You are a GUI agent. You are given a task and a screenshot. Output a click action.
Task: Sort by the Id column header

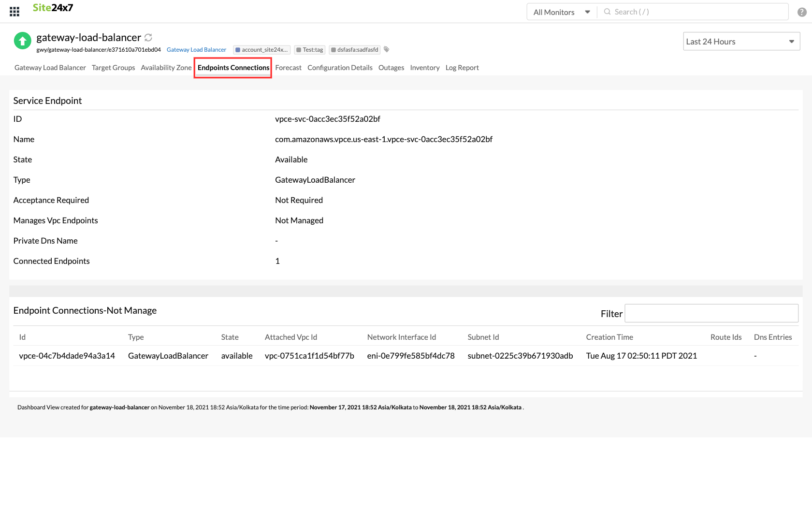tap(22, 337)
